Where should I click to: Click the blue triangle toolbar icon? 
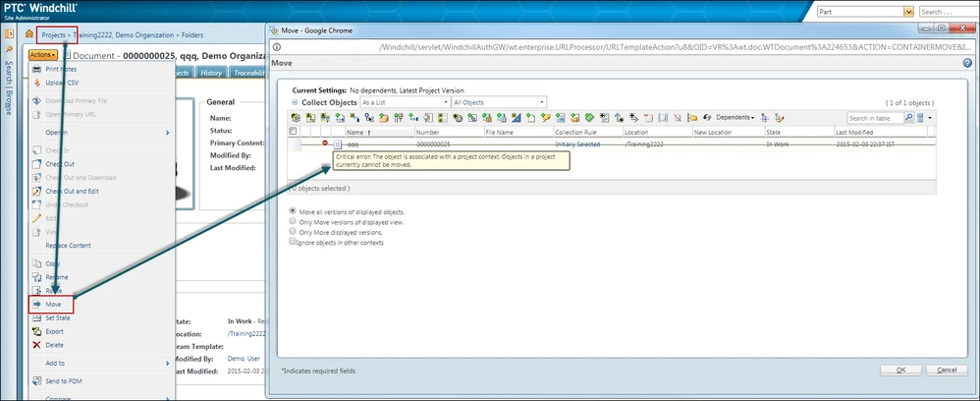[x=517, y=117]
